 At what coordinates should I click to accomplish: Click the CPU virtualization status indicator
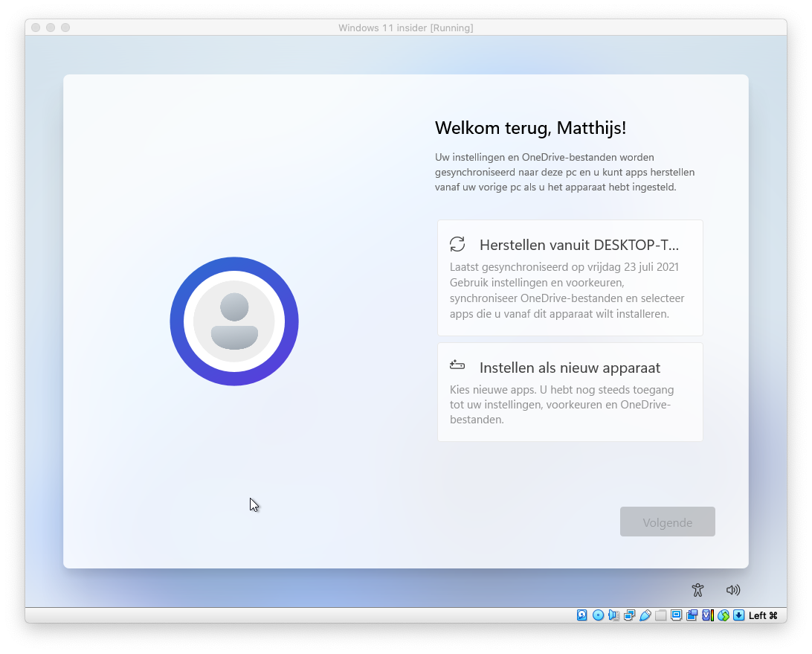pyautogui.click(x=707, y=615)
